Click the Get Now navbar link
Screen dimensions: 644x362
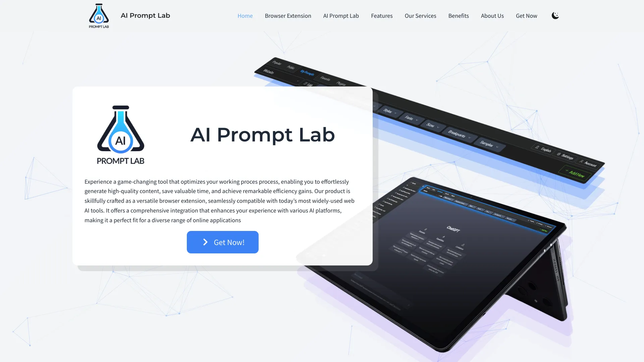pos(526,15)
